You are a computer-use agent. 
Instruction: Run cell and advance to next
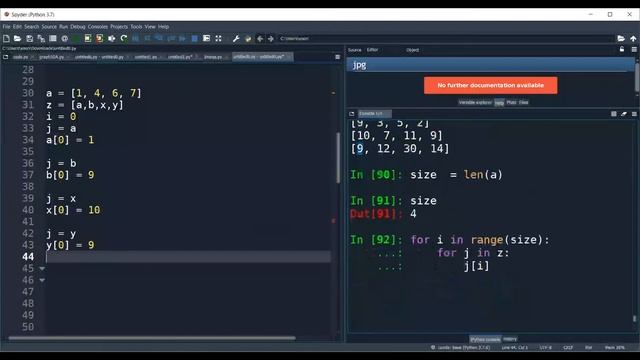100,38
